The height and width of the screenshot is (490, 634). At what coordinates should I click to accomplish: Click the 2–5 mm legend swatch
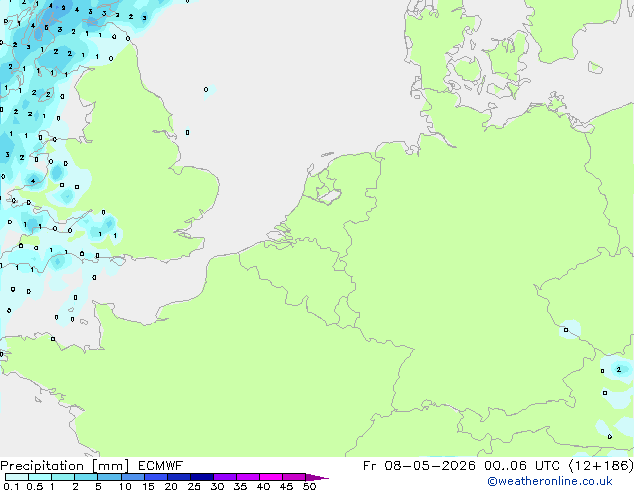(86, 477)
